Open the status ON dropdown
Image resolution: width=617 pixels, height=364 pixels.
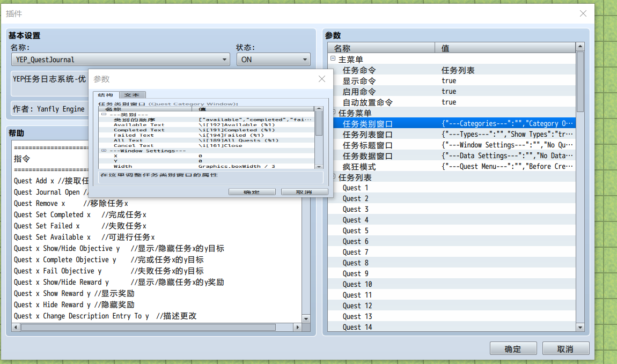click(x=274, y=60)
